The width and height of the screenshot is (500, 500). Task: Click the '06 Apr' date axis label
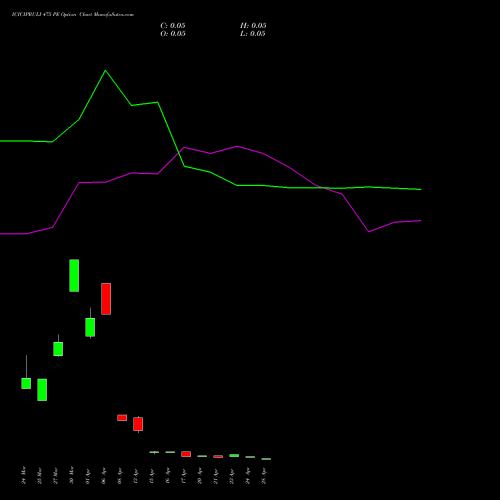[103, 475]
